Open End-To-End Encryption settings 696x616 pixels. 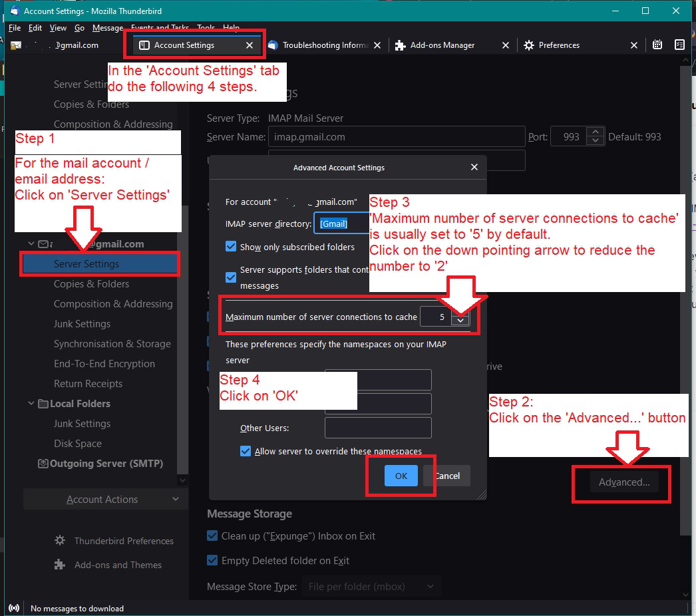pos(104,364)
